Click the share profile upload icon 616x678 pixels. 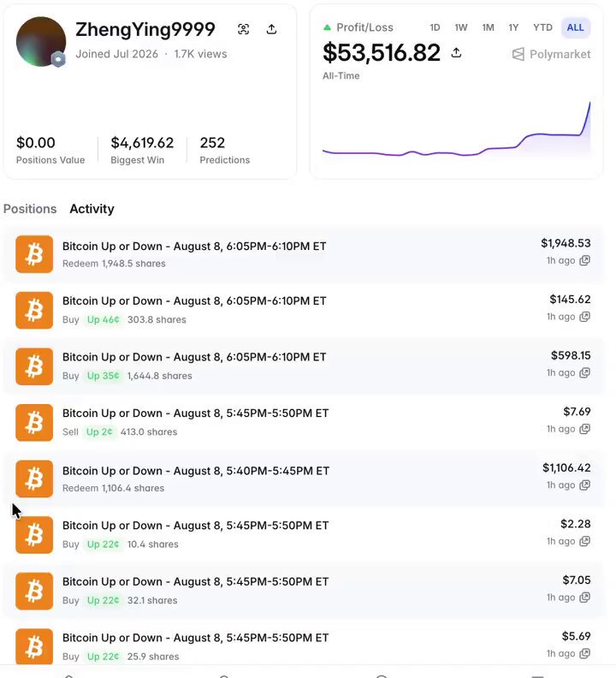point(271,29)
